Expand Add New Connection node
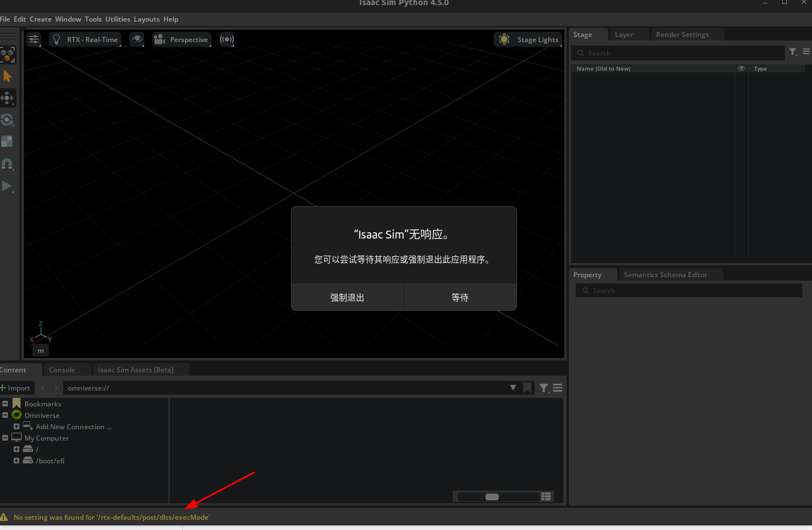The height and width of the screenshot is (530, 812). point(17,426)
